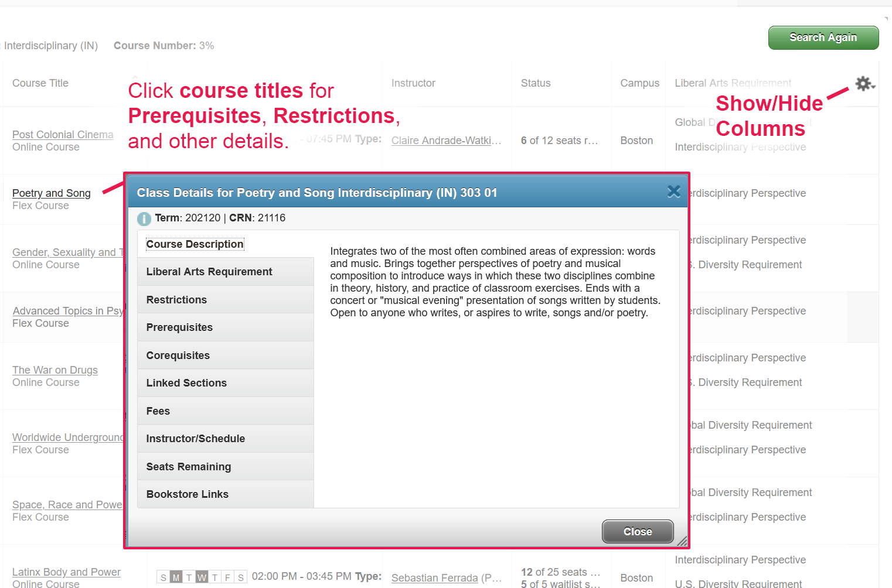Open the Seats Remaining tab

click(x=226, y=467)
